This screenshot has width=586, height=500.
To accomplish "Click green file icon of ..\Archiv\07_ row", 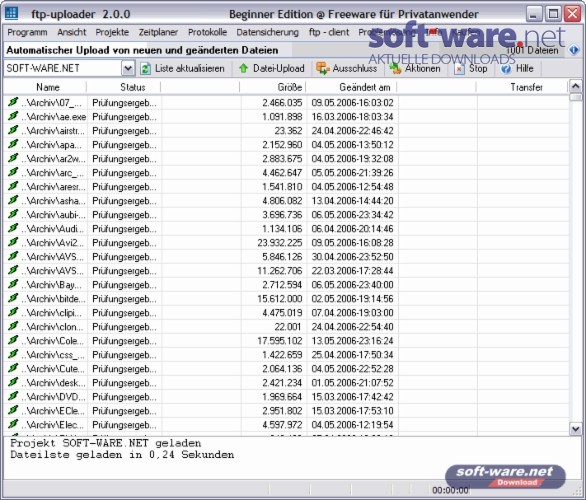I will tap(13, 102).
